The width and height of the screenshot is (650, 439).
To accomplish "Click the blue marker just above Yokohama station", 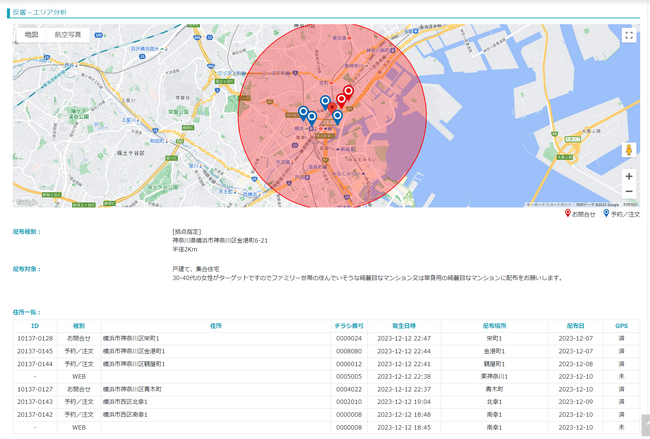I will [x=312, y=118].
